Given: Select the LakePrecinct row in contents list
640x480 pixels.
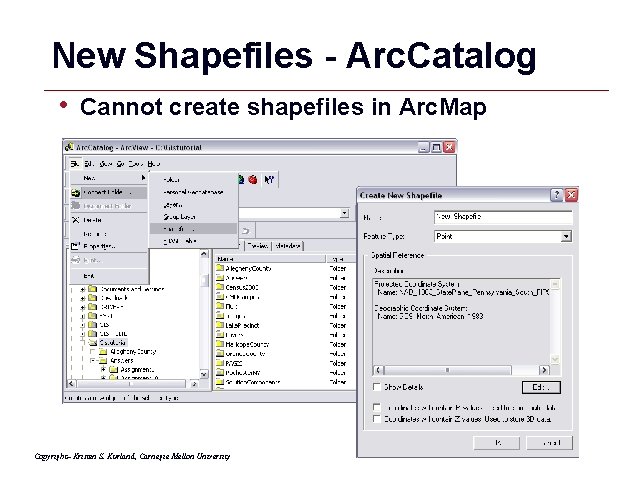Looking at the screenshot, I should [285, 325].
